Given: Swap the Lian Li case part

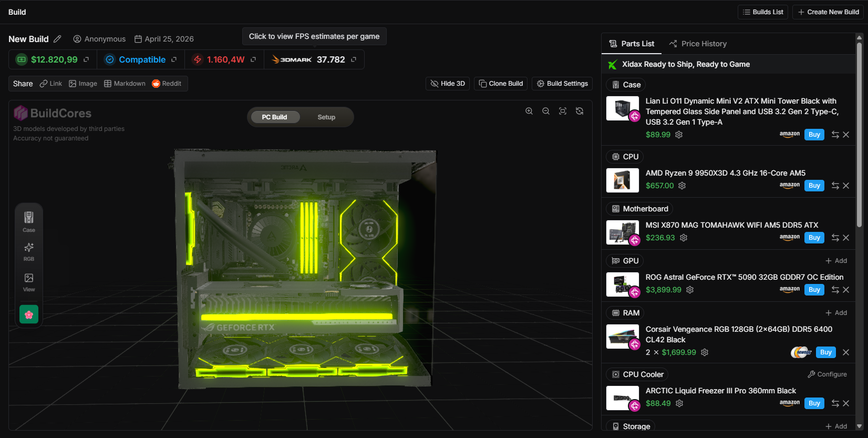Looking at the screenshot, I should pyautogui.click(x=835, y=135).
